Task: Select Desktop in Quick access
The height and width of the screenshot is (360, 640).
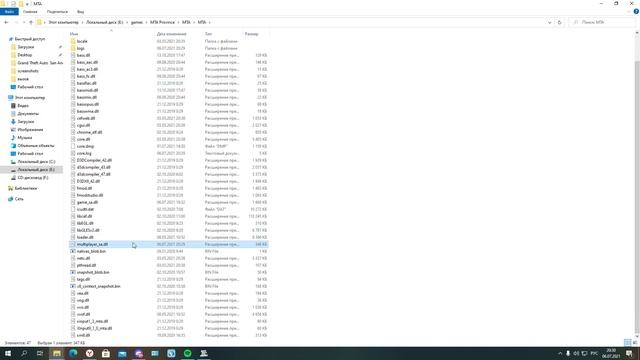Action: click(24, 55)
